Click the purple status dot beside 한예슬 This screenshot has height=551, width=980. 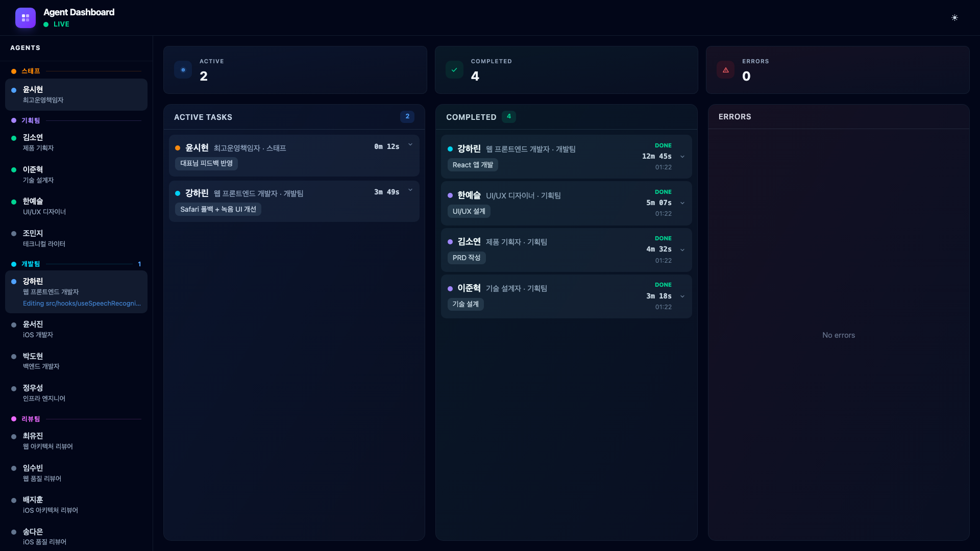450,195
